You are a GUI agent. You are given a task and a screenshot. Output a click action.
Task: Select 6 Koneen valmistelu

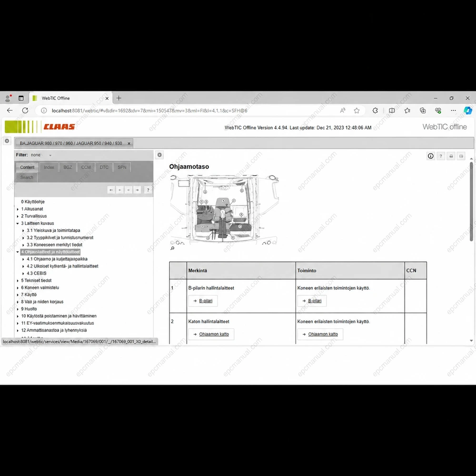pos(40,288)
